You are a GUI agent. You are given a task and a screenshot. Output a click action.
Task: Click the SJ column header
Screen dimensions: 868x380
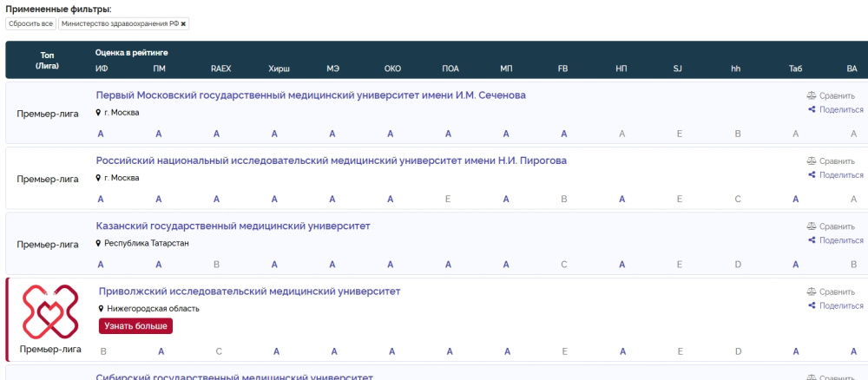[678, 69]
